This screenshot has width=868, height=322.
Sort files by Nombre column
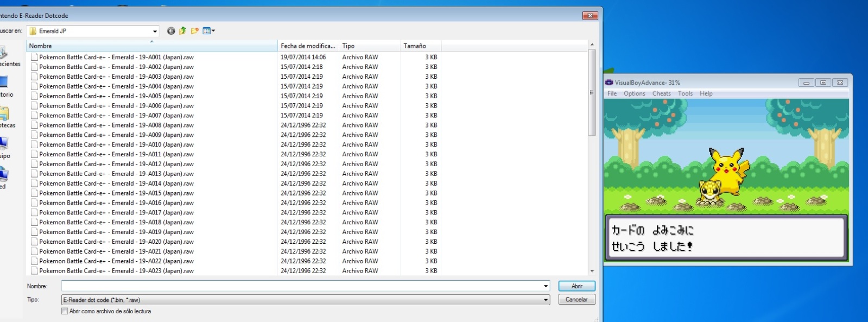152,46
